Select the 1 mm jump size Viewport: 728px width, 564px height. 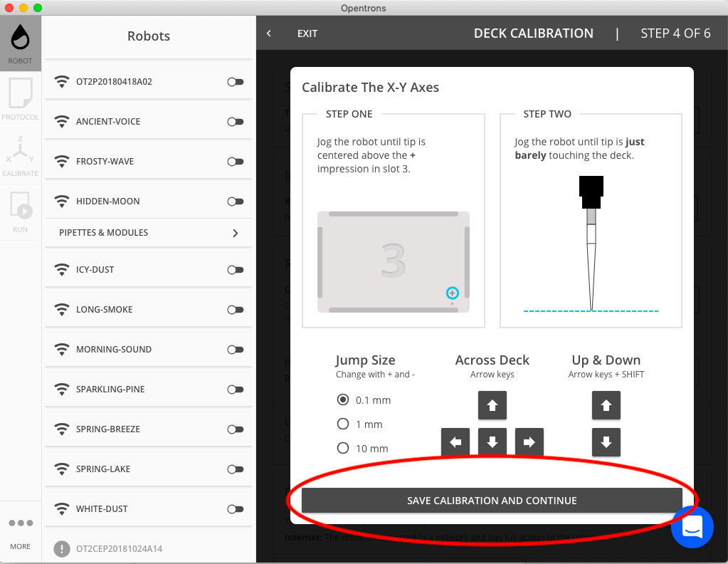click(342, 424)
